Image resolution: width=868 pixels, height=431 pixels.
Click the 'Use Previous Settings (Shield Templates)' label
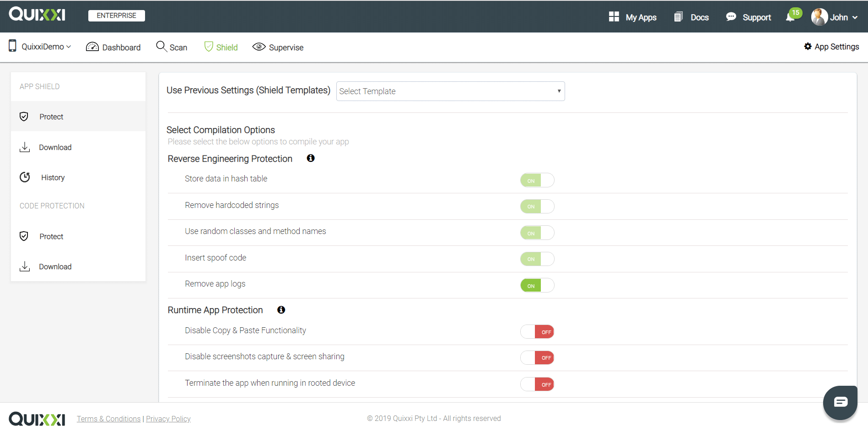(x=248, y=90)
